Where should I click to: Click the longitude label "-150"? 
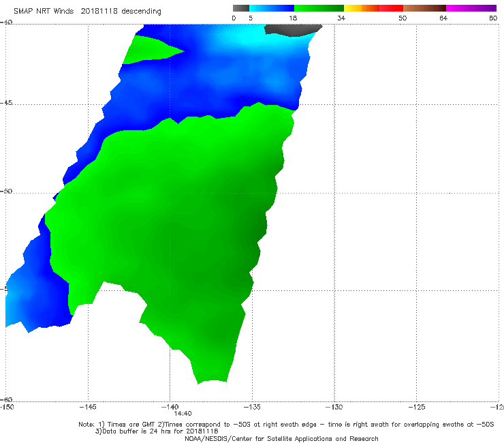coord(7,408)
